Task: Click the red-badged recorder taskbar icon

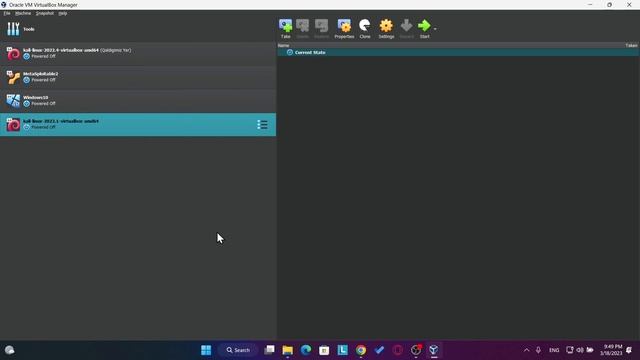Action: click(416, 350)
